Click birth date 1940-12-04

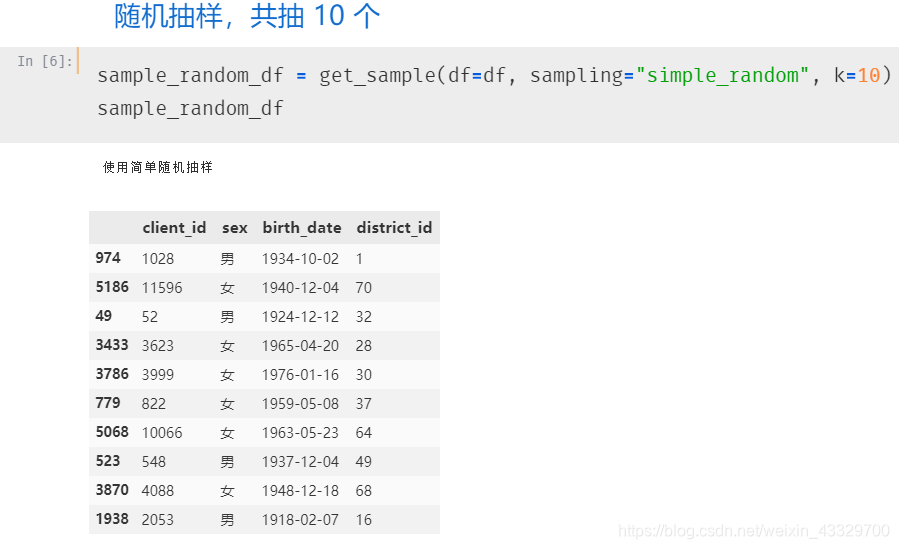point(300,288)
